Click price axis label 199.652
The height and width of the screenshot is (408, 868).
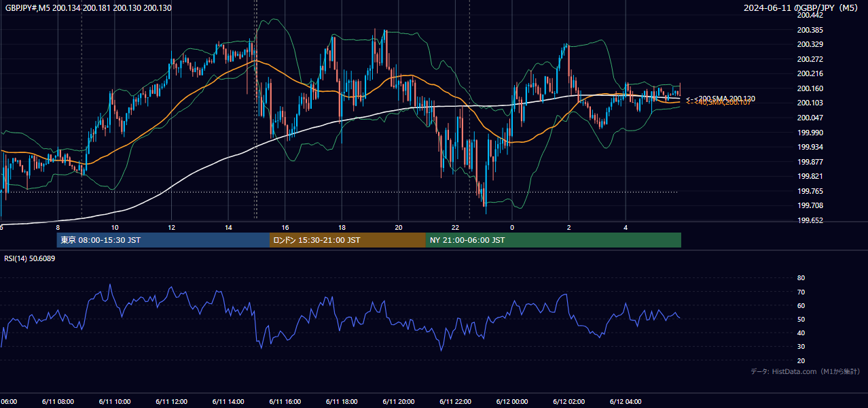810,220
